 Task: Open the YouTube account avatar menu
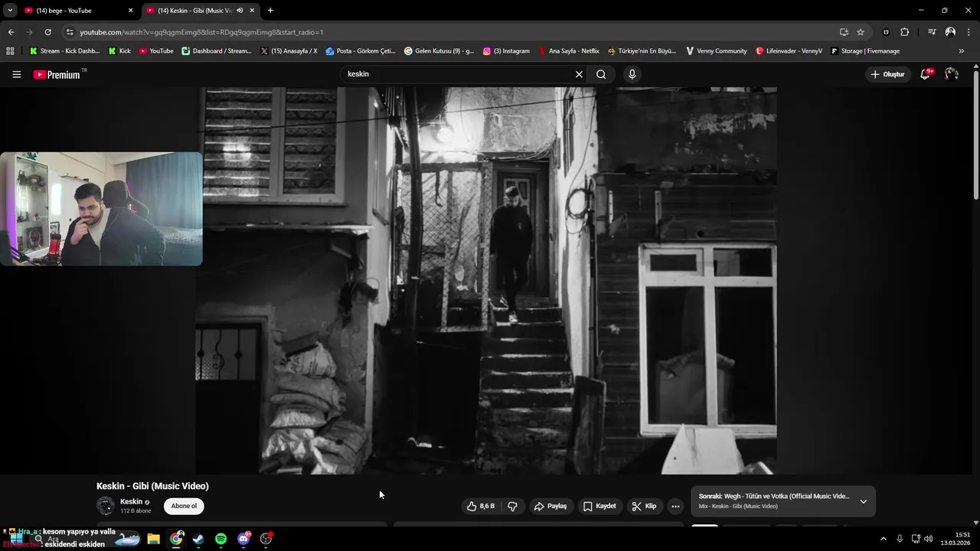pyautogui.click(x=952, y=74)
